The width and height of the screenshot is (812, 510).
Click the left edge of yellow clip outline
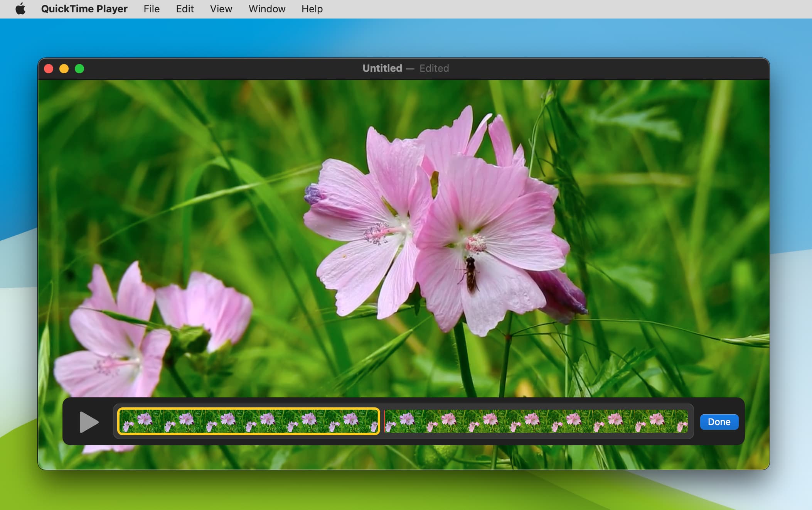[x=118, y=421]
